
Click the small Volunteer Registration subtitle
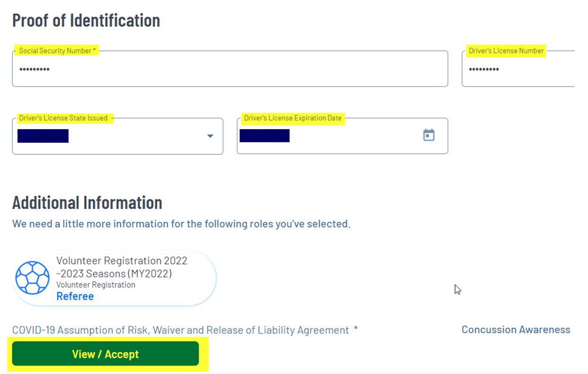tap(96, 285)
